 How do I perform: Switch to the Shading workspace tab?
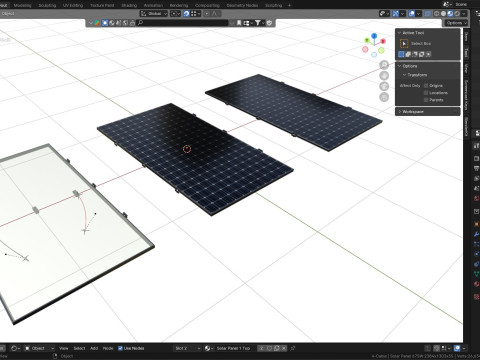click(129, 5)
